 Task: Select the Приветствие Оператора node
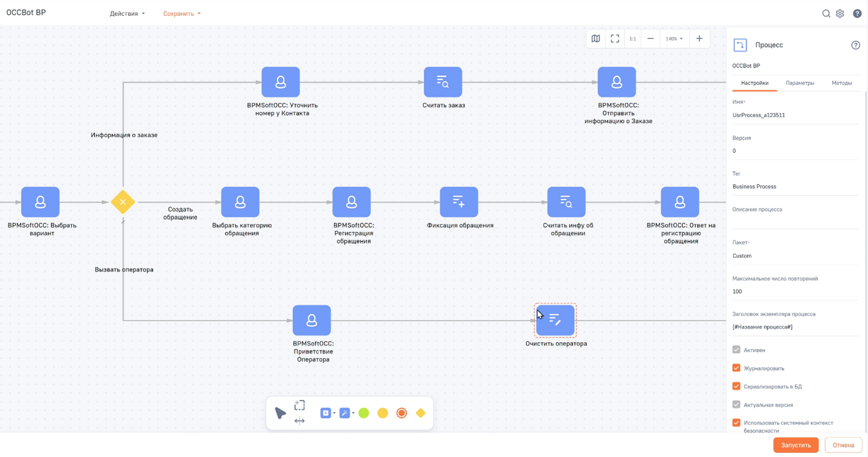[x=312, y=320]
